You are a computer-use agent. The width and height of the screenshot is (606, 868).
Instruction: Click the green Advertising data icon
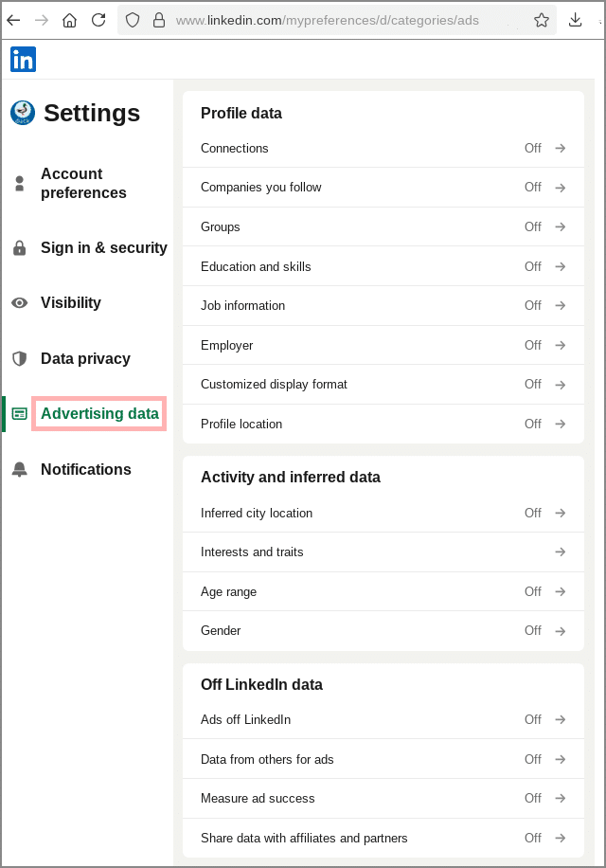tap(19, 413)
